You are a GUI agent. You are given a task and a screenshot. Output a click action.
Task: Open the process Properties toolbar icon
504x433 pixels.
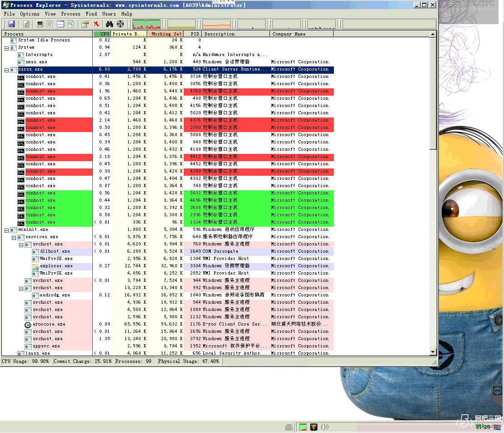[x=85, y=24]
